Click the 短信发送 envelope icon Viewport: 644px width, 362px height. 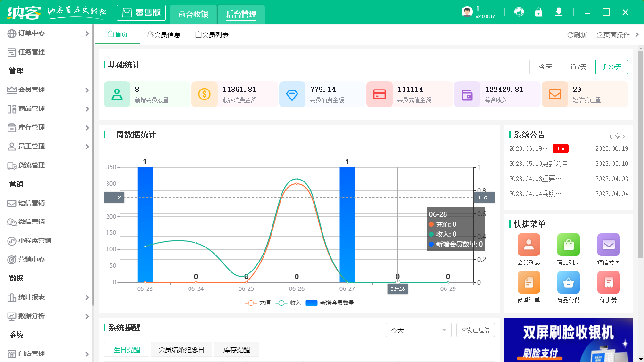click(608, 245)
